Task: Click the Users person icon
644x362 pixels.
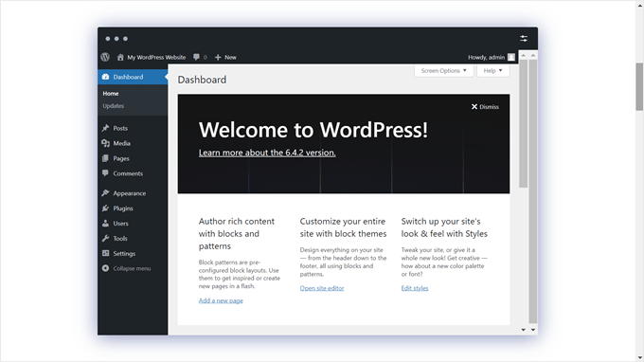Action: click(x=105, y=223)
